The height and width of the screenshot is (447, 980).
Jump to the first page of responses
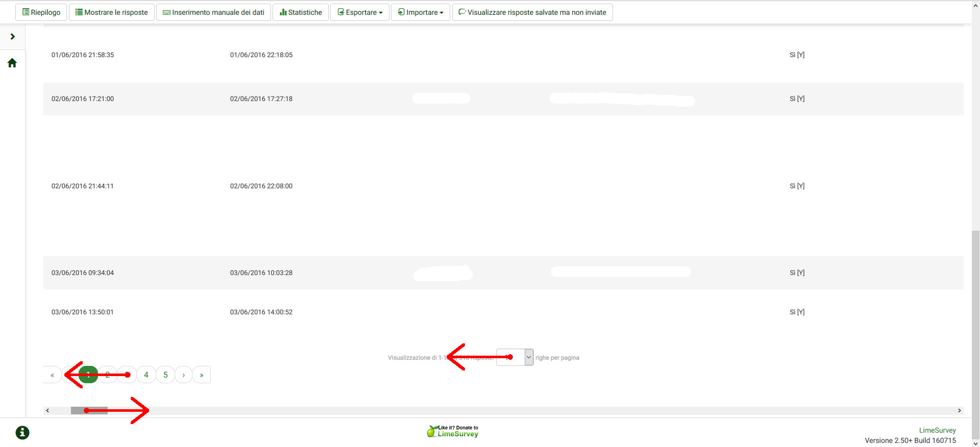pos(52,375)
